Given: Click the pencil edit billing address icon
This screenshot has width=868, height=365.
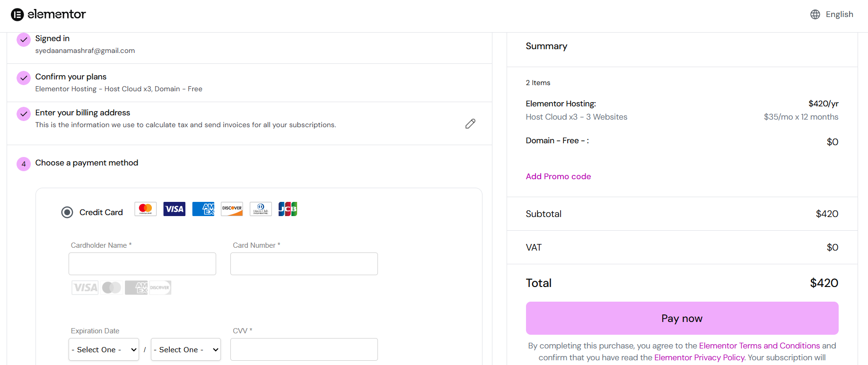Looking at the screenshot, I should 470,123.
